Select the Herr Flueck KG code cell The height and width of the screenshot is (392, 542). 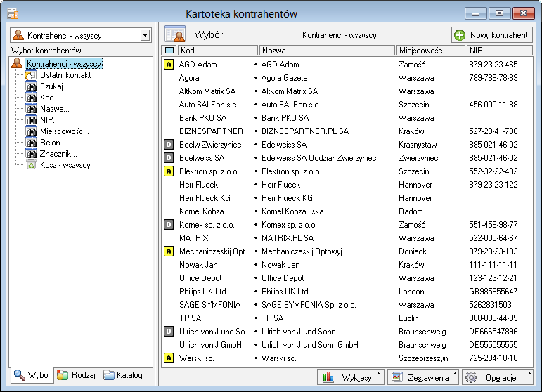tap(205, 198)
